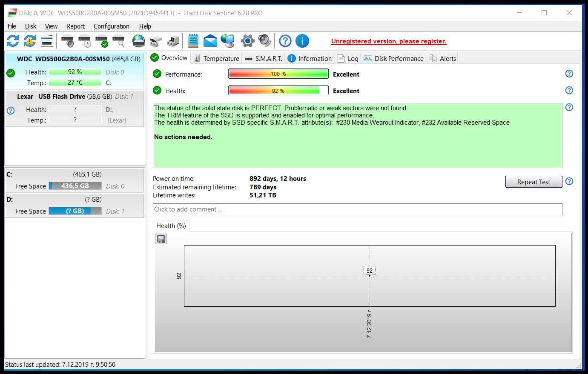
Task: Click the drive-list toolbar icon after the refresh arrows
Action: [47, 41]
